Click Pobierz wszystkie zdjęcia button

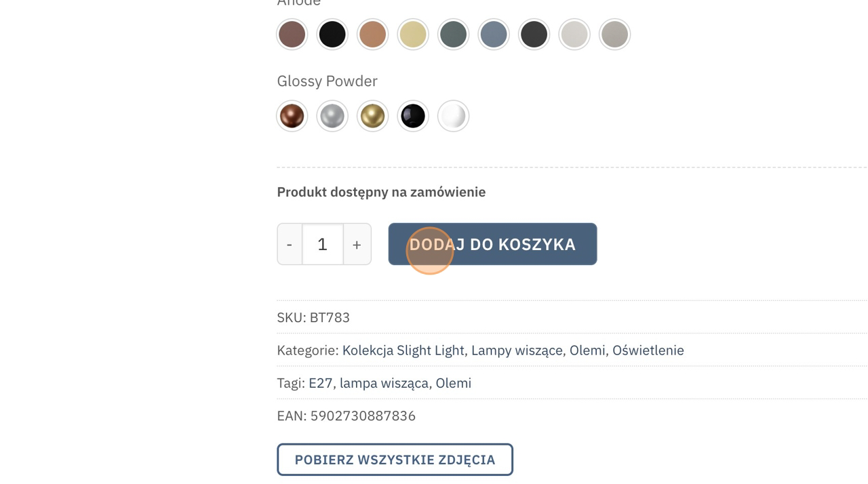(x=395, y=460)
